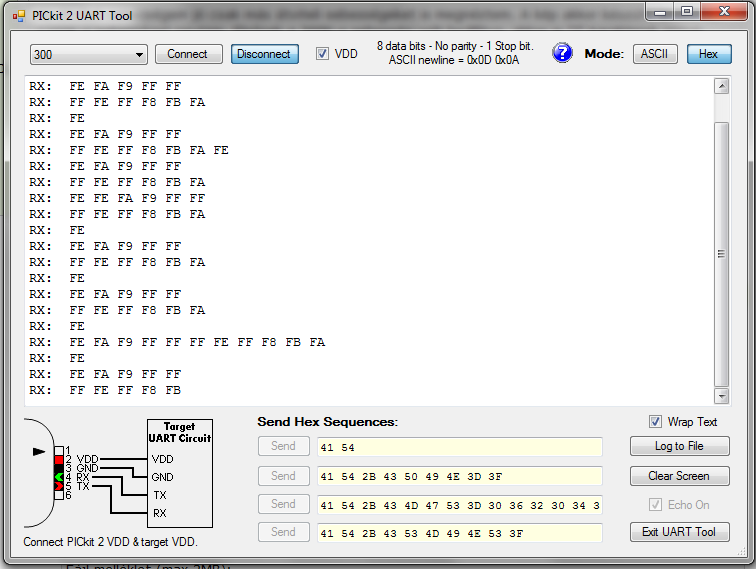Click the Target UART Circuit diagram box
756x569 pixels.
coord(179,473)
